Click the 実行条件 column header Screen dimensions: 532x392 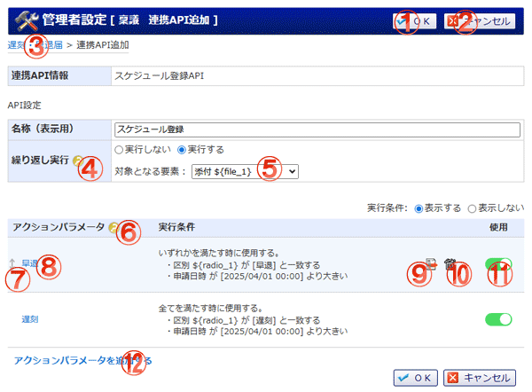pyautogui.click(x=176, y=227)
